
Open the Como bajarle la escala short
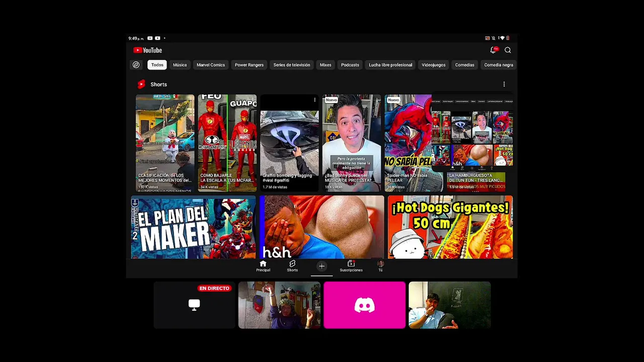227,143
